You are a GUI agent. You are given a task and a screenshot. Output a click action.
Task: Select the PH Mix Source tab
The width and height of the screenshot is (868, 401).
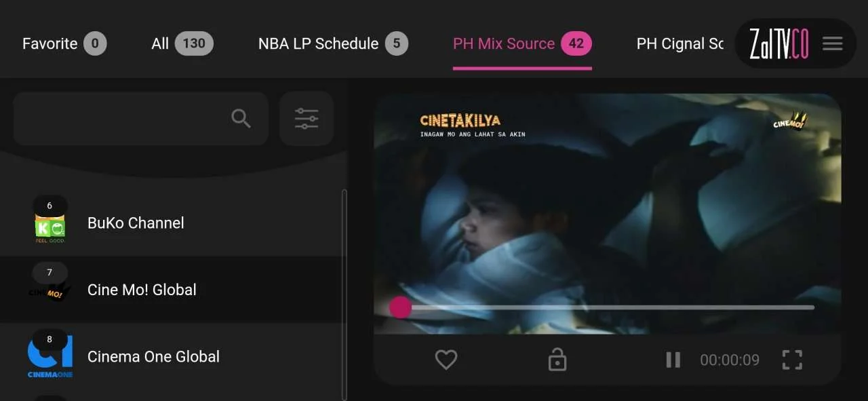click(x=522, y=44)
